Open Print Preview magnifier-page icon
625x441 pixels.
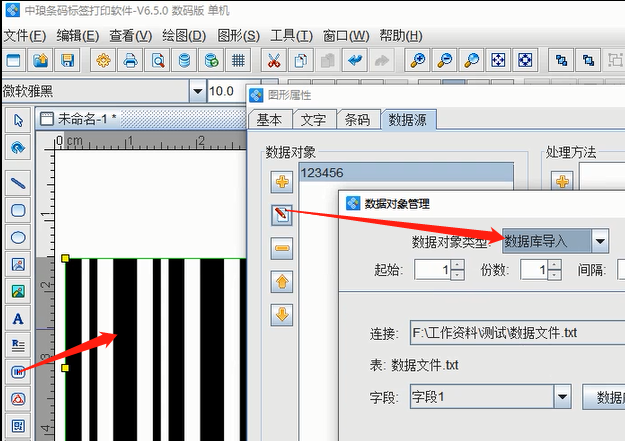coord(157,61)
